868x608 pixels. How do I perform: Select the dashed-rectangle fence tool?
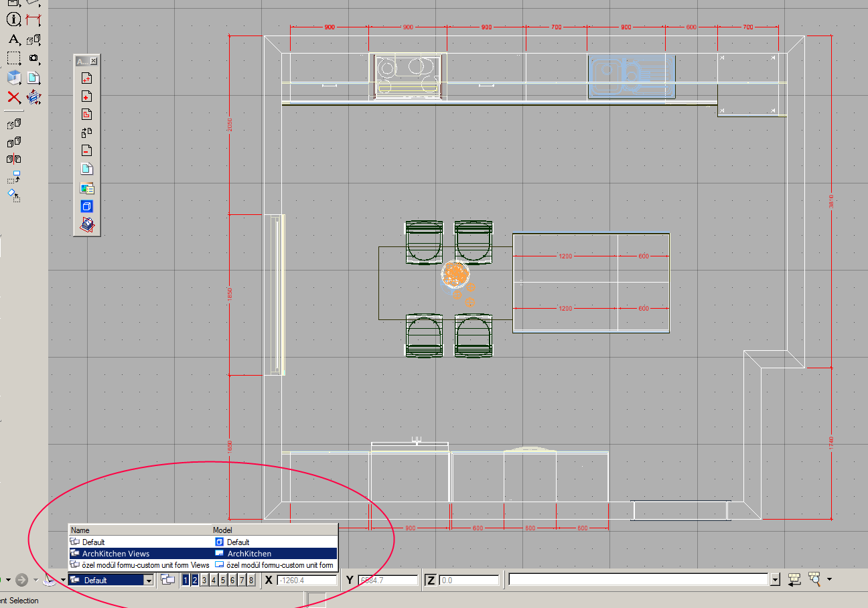pyautogui.click(x=13, y=58)
